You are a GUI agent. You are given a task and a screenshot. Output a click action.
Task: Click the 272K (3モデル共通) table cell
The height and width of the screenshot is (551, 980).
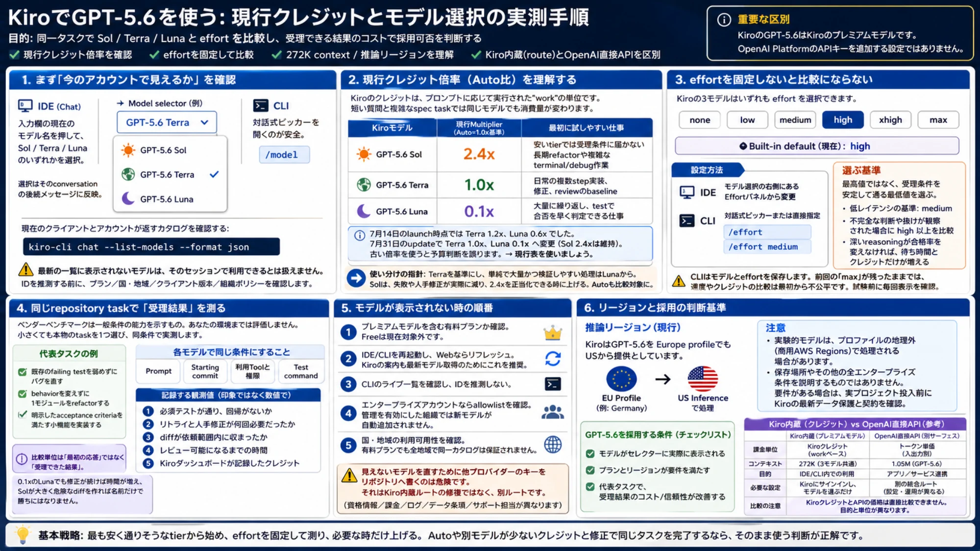[827, 464]
